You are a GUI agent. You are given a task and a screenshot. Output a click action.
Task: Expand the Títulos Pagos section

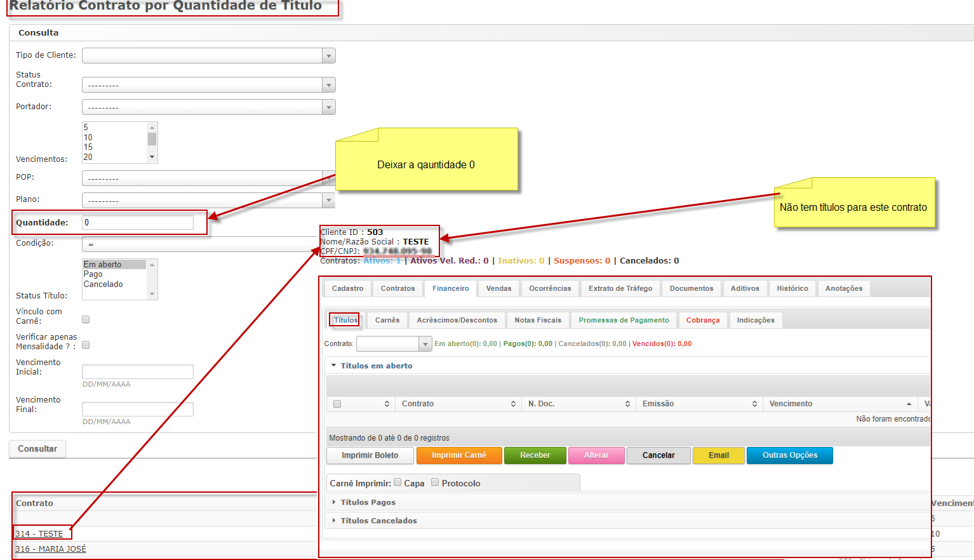368,502
